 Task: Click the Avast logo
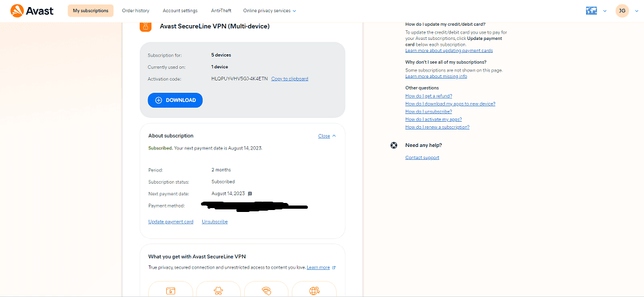coord(32,11)
